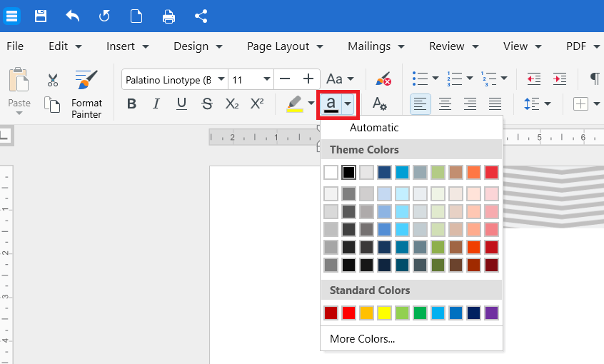Decrease paragraph indent
The width and height of the screenshot is (604, 364).
(534, 79)
